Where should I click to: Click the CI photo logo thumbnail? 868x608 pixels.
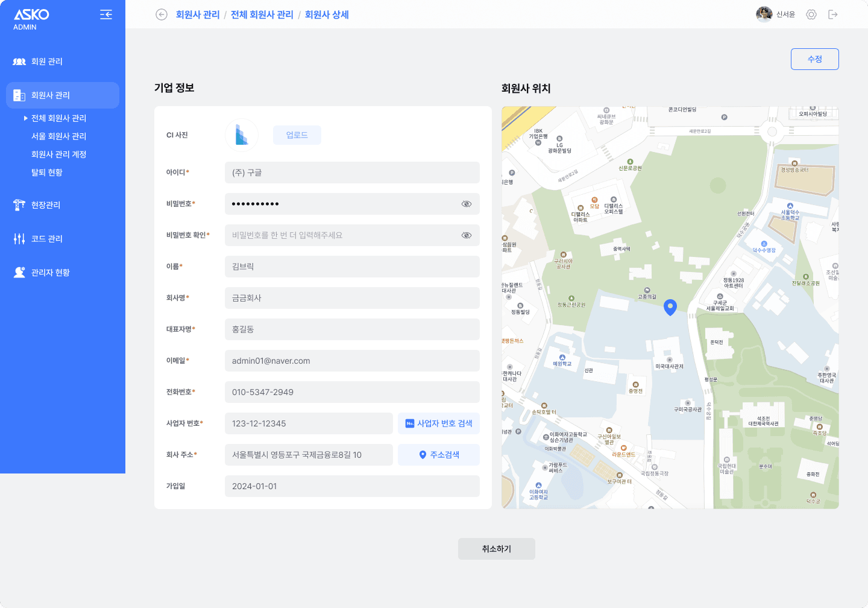[x=242, y=135]
